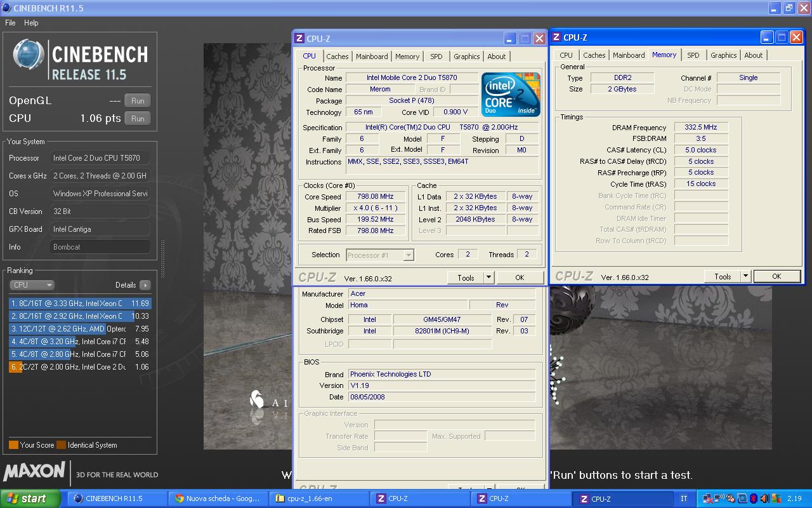This screenshot has height=508, width=812.
Task: Open the Chrome Nuova scheda taskbar item
Action: tap(218, 498)
